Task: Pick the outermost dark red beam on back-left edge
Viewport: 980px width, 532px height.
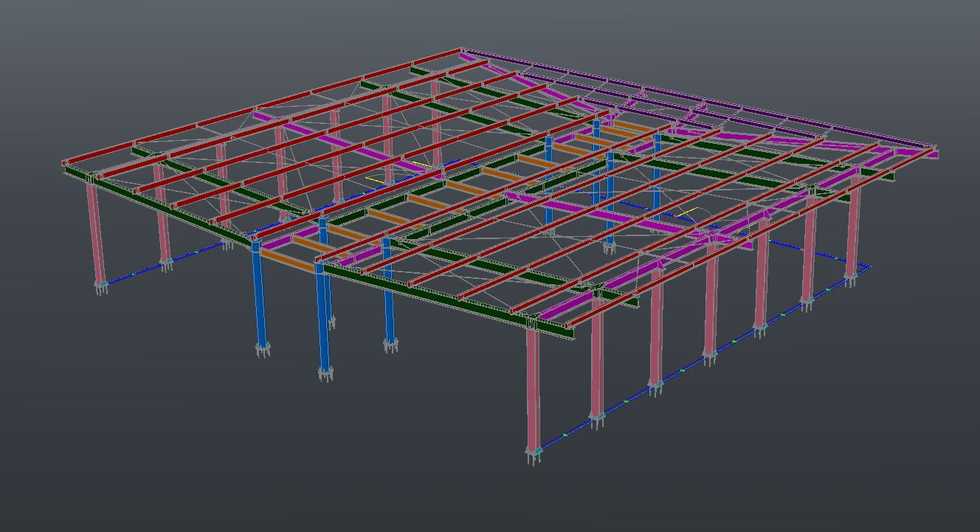Action: [258, 103]
